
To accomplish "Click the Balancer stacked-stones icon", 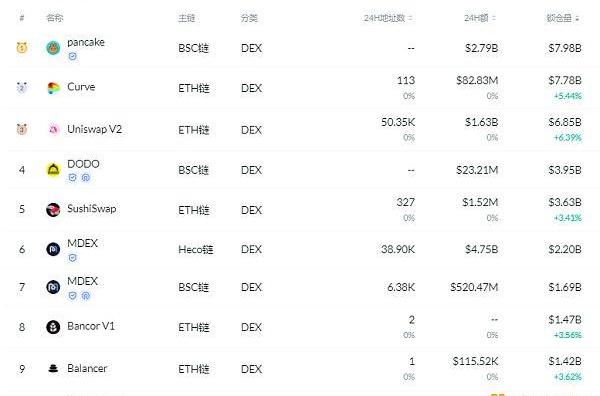I will coord(53,368).
